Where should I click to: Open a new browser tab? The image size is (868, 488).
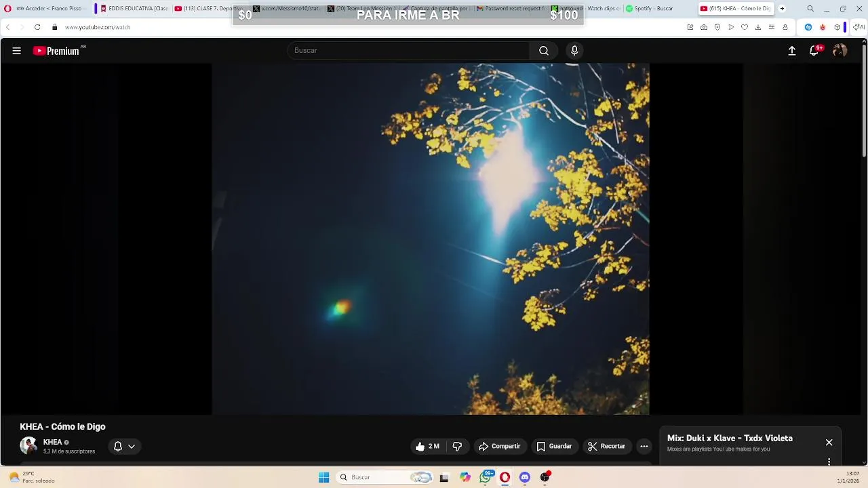782,8
